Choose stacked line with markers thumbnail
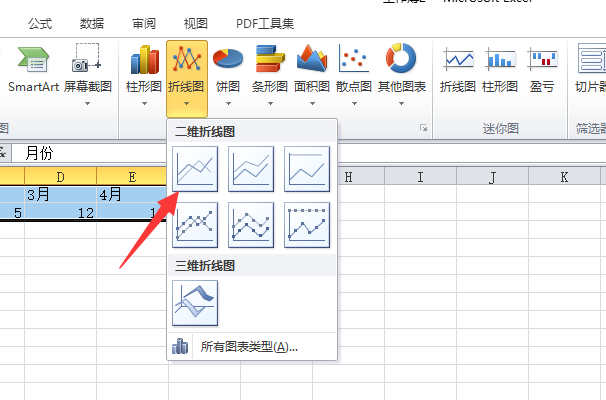The height and width of the screenshot is (400, 606). pyautogui.click(x=251, y=225)
